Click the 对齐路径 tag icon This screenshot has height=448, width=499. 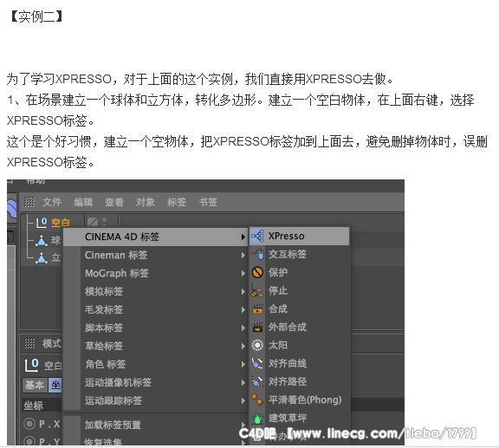[x=257, y=381]
